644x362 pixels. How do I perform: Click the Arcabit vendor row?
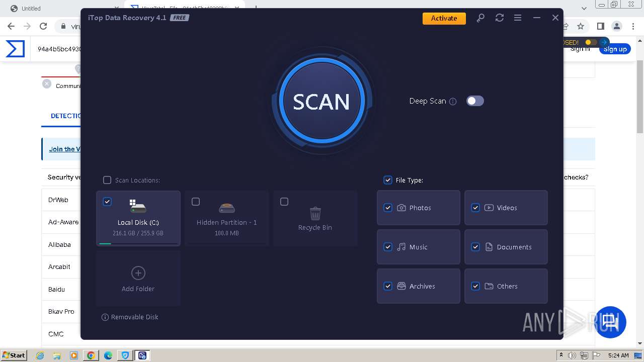61,267
